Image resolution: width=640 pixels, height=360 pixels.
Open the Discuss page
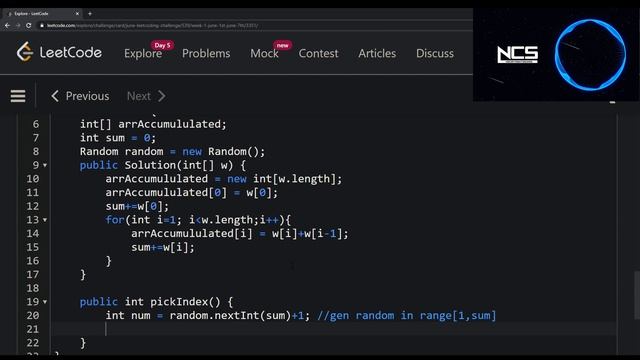(x=435, y=53)
